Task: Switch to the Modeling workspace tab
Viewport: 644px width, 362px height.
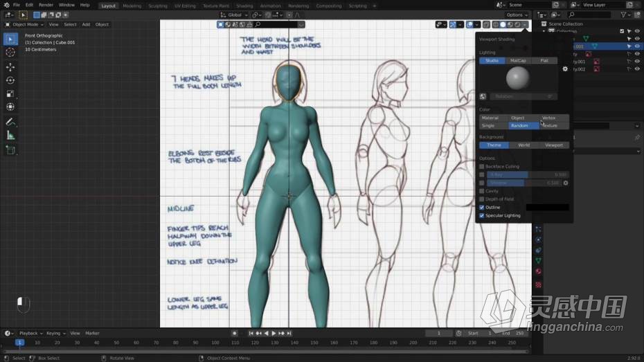Action: [132, 6]
